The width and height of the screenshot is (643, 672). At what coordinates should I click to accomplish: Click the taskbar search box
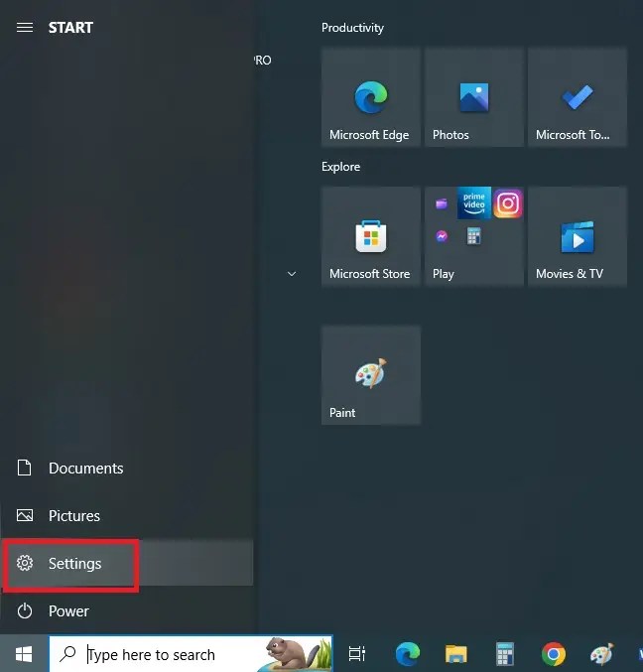(x=191, y=654)
